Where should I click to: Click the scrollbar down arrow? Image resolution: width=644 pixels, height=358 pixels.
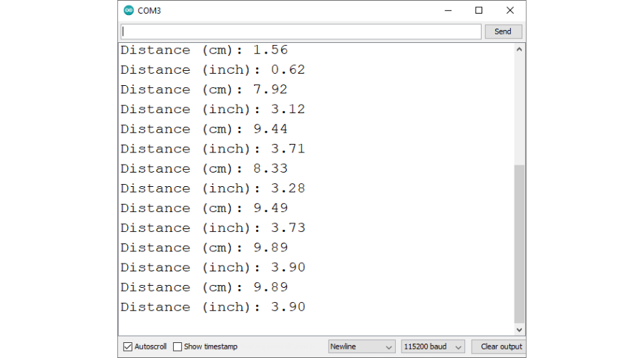(x=519, y=329)
